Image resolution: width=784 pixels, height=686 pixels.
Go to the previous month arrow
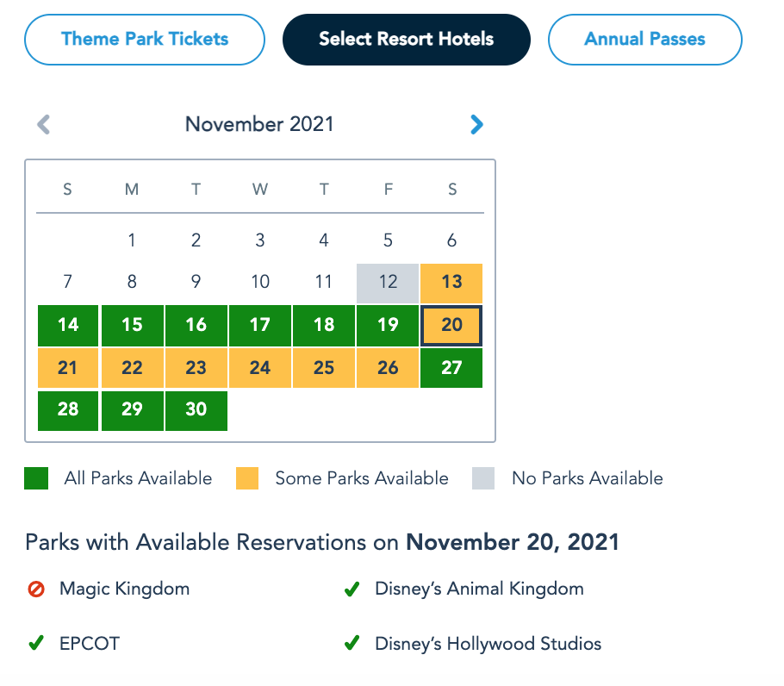(44, 125)
